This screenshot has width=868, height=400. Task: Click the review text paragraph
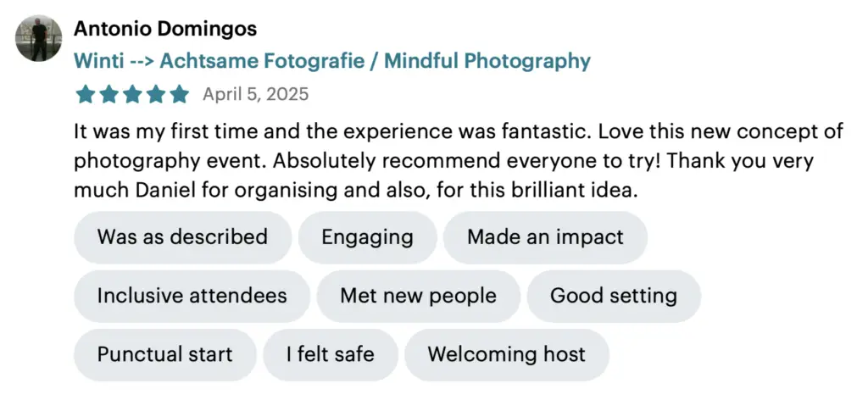[458, 161]
